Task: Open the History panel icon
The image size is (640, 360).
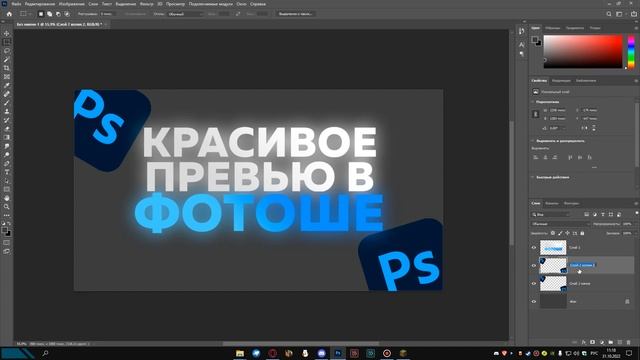Action: click(x=522, y=31)
